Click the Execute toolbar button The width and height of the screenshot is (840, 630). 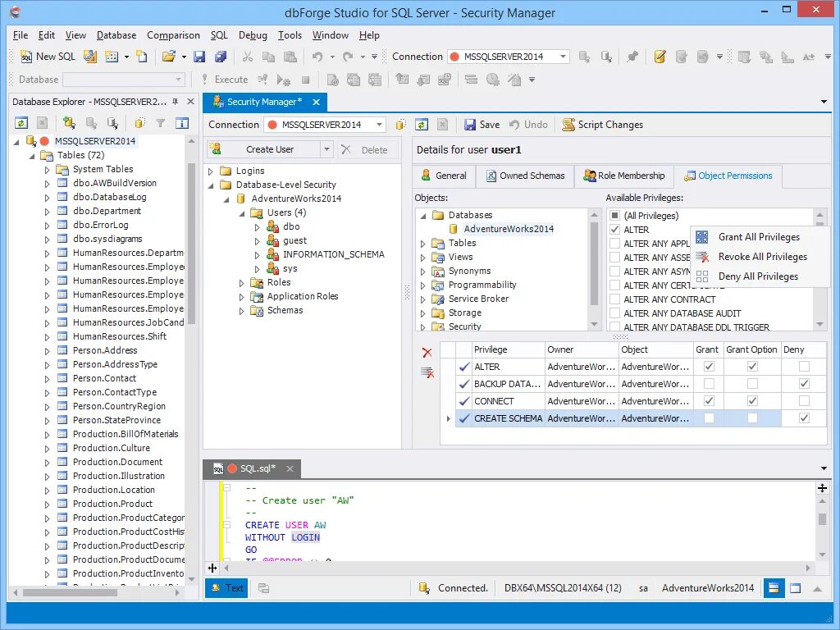click(225, 80)
